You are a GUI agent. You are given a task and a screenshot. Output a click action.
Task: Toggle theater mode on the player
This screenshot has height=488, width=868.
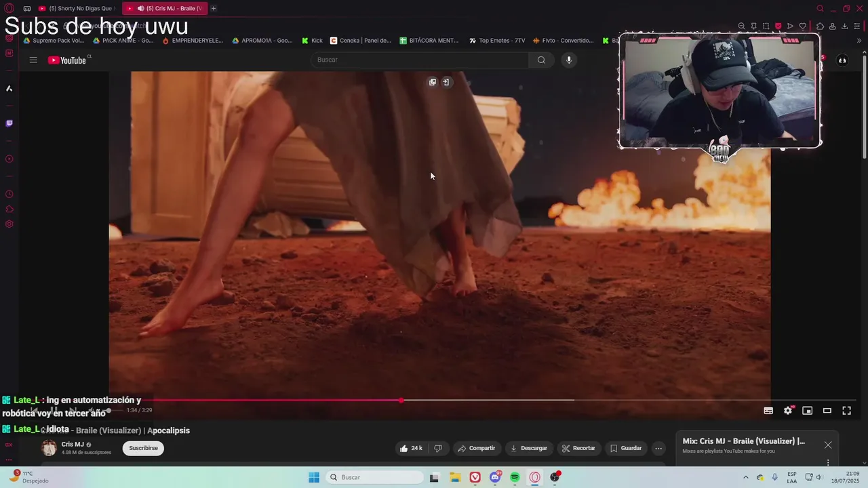(x=827, y=410)
